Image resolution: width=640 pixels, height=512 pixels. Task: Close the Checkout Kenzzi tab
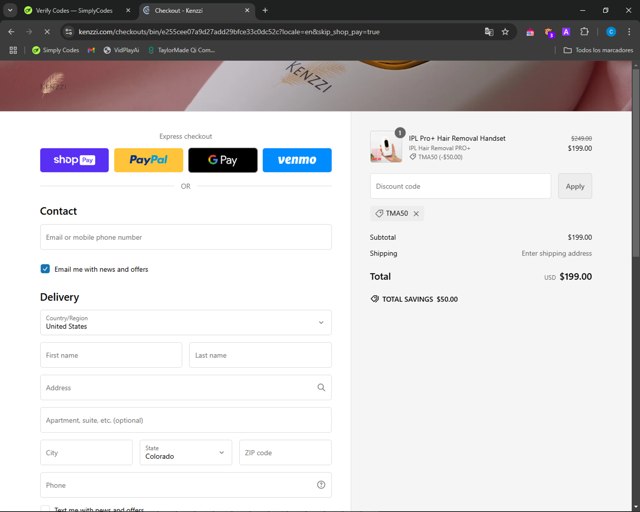tap(247, 11)
